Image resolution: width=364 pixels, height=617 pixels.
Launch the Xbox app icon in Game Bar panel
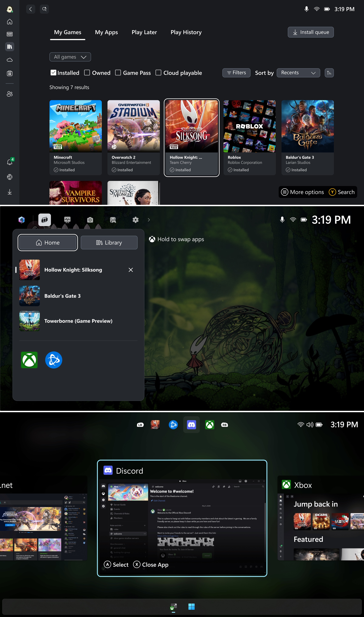(x=29, y=360)
